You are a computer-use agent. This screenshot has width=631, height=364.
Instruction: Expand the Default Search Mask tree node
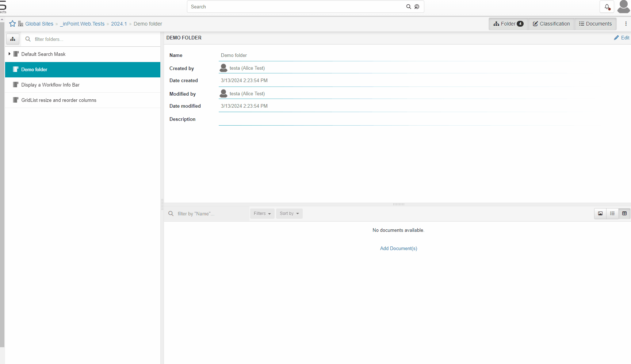pyautogui.click(x=9, y=54)
